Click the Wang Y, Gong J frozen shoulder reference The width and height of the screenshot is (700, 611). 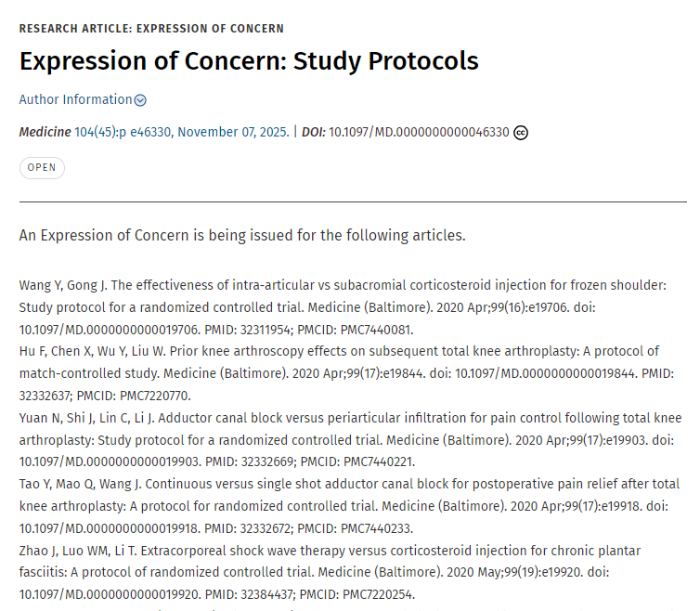tap(343, 307)
